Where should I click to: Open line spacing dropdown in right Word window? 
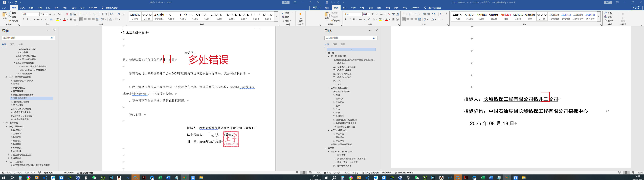tap(426, 19)
